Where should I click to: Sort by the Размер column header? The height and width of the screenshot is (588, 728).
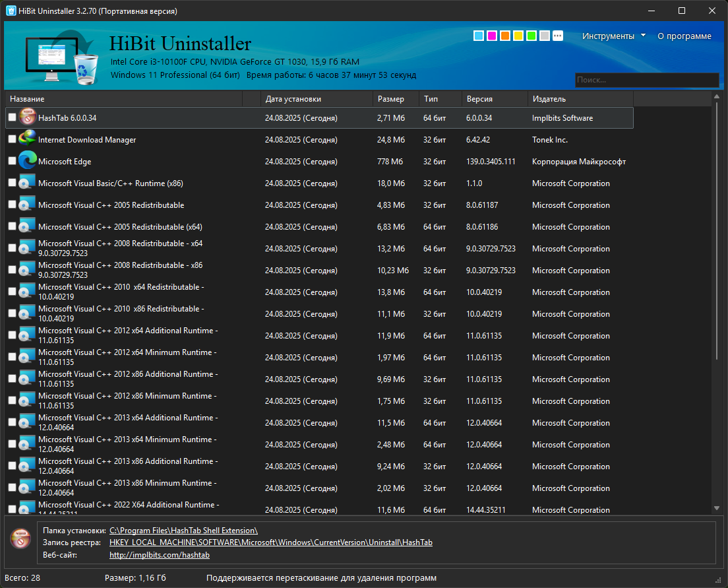tap(396, 99)
